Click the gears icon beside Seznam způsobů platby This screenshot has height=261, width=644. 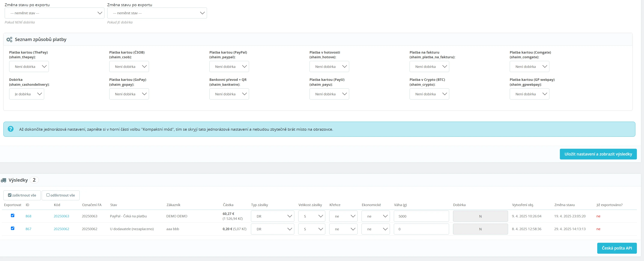[x=9, y=39]
